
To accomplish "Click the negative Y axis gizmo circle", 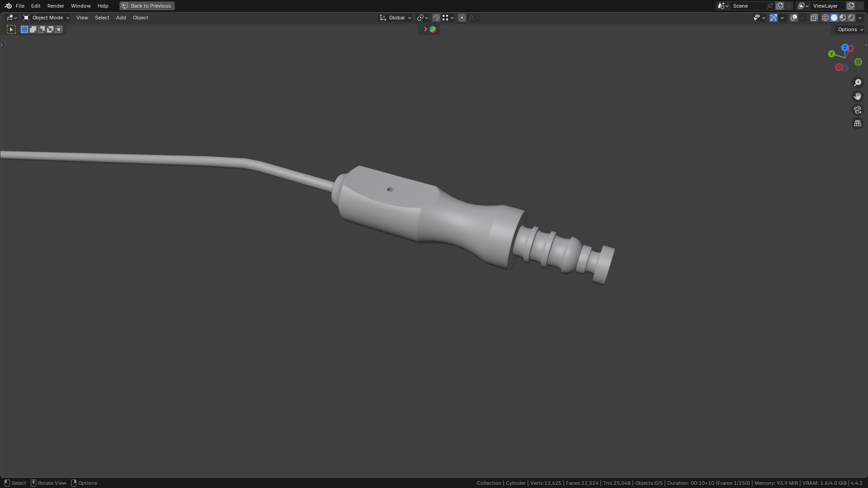I will tap(858, 62).
